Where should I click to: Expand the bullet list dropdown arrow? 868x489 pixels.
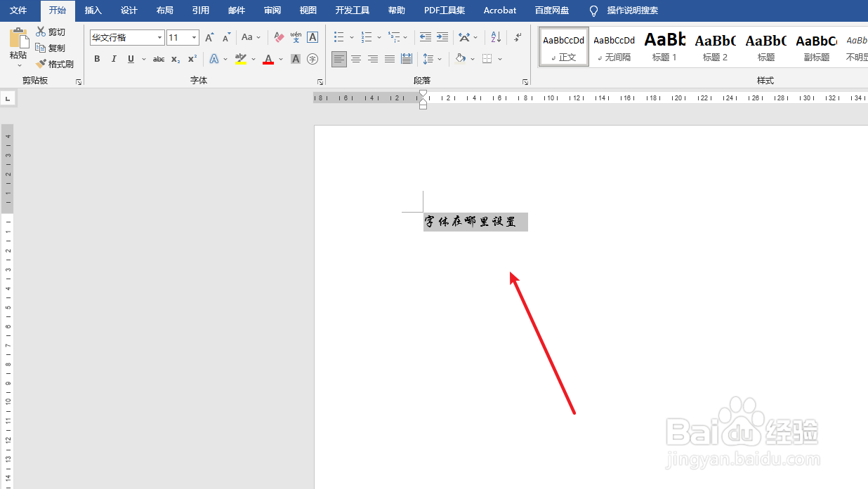(352, 37)
